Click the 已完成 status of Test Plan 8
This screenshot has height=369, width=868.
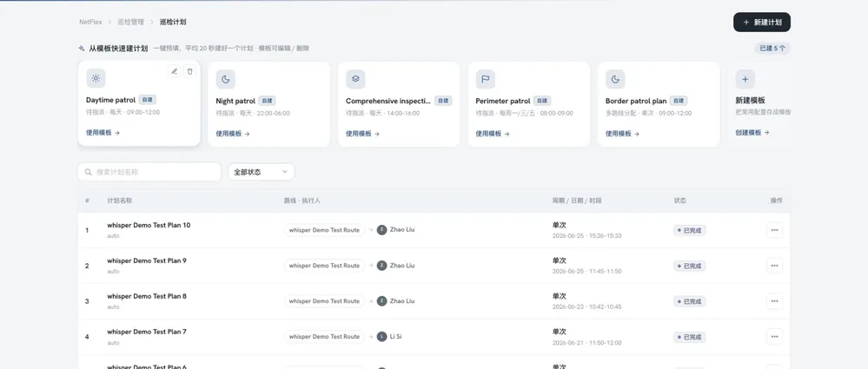690,301
